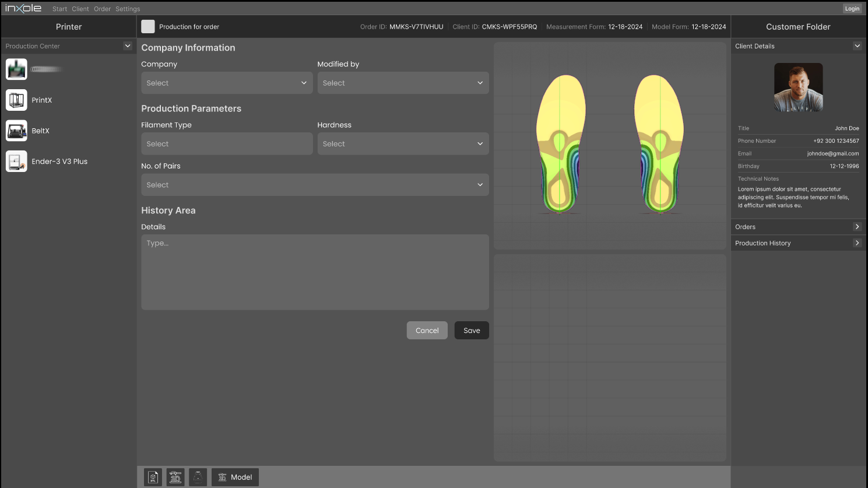Image resolution: width=868 pixels, height=488 pixels.
Task: Open the Hardness dropdown
Action: (x=403, y=144)
